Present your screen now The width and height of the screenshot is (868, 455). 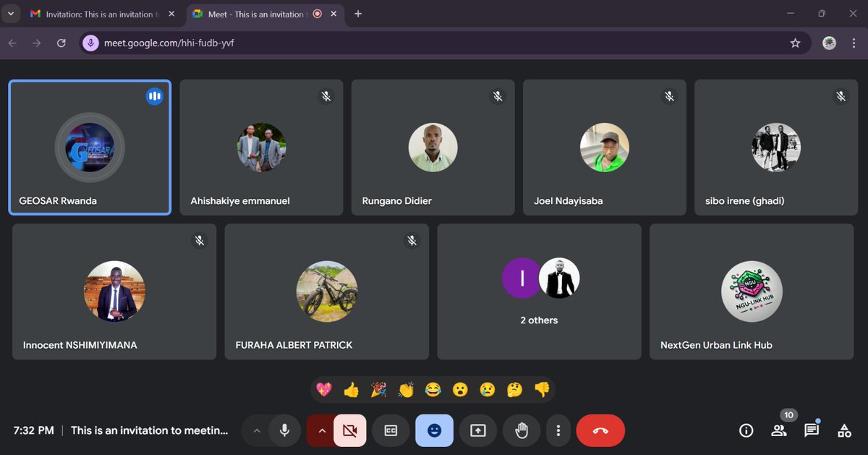478,430
